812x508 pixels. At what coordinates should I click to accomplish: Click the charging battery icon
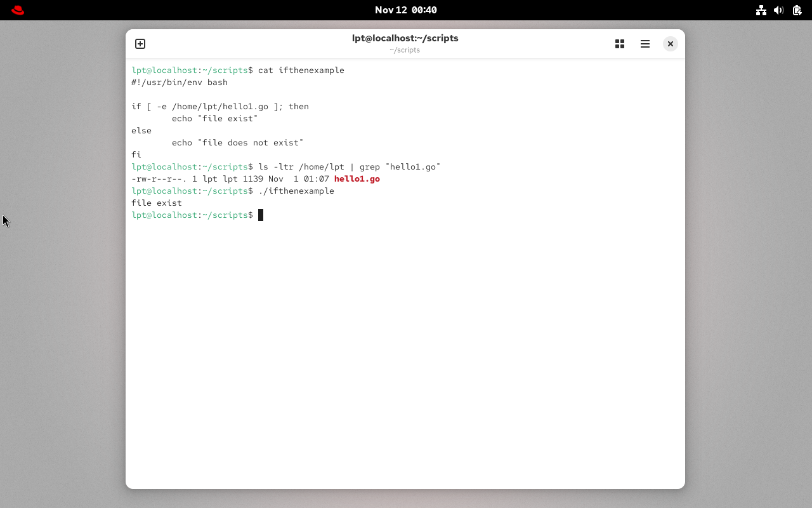point(796,10)
